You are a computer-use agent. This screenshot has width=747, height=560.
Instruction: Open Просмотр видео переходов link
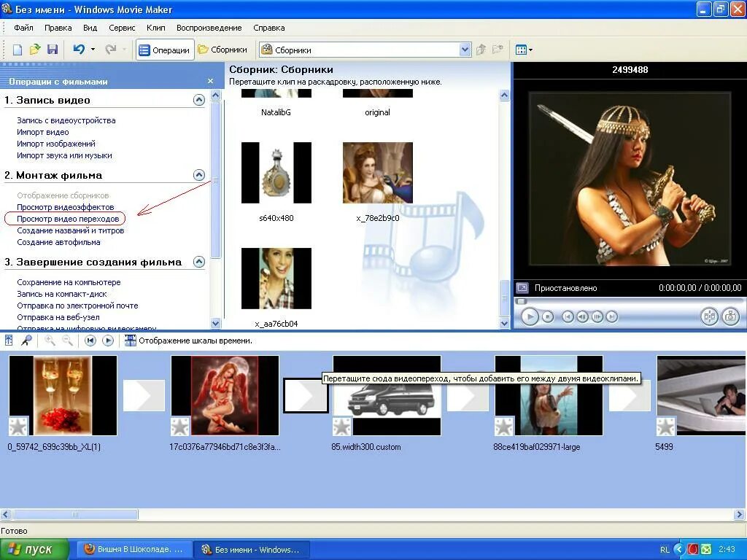pyautogui.click(x=68, y=219)
